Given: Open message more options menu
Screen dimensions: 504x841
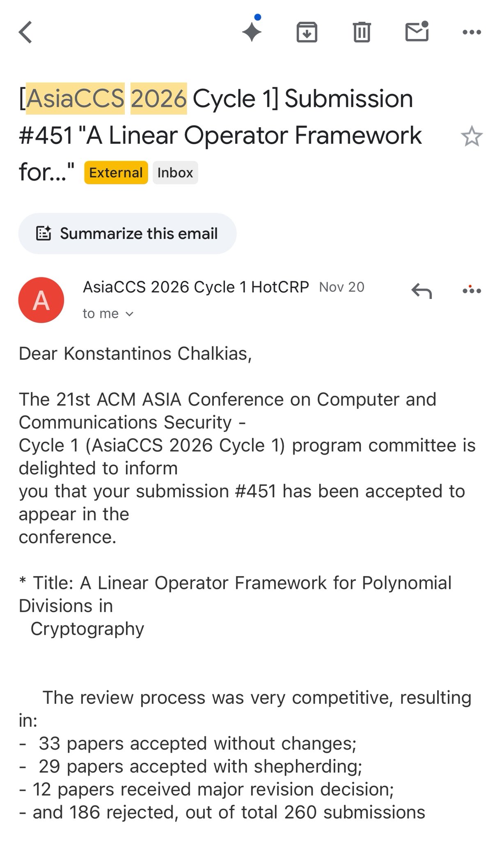Looking at the screenshot, I should pyautogui.click(x=472, y=290).
